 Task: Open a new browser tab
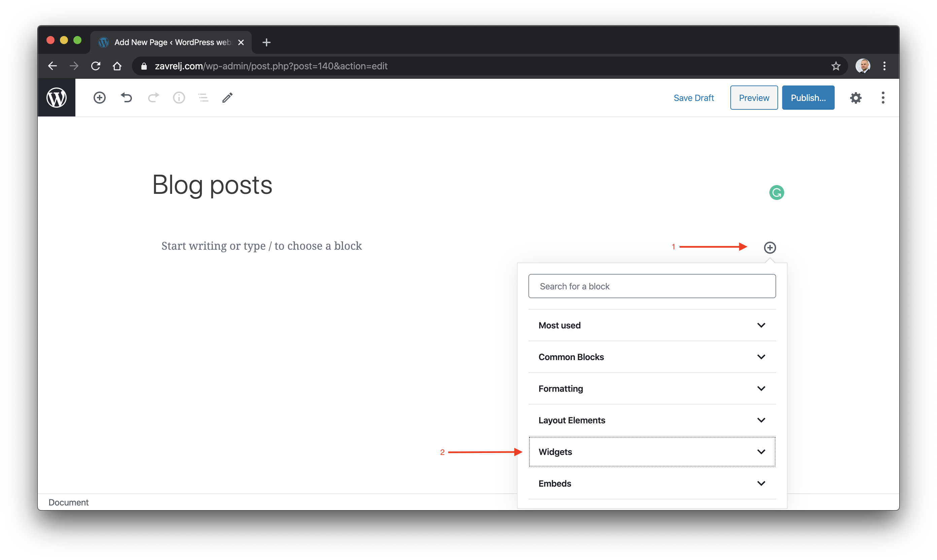(267, 42)
